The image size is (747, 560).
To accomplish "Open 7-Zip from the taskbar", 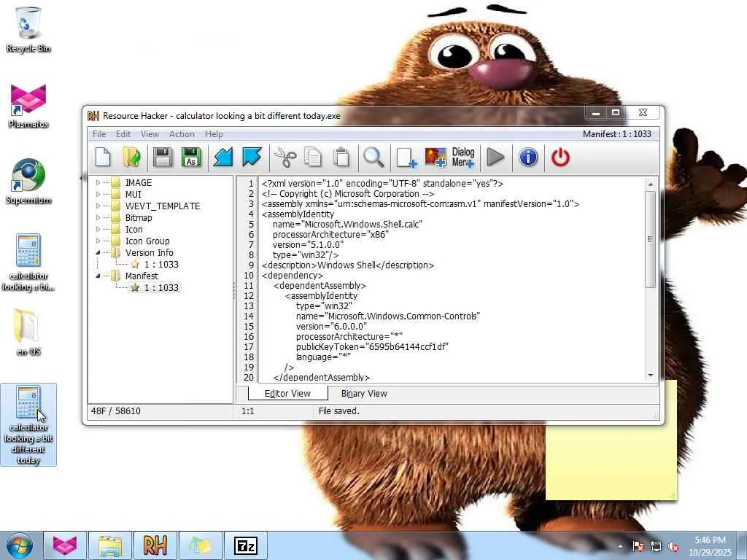I will pyautogui.click(x=245, y=545).
